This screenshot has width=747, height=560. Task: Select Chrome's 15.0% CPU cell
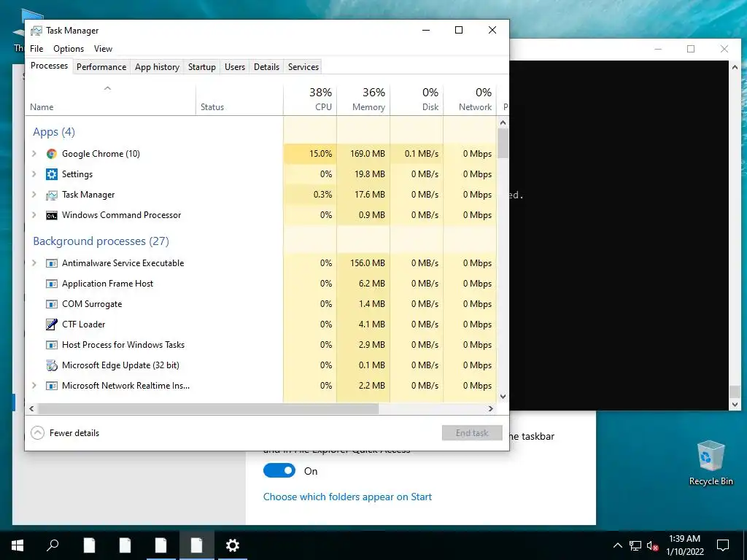coord(310,154)
